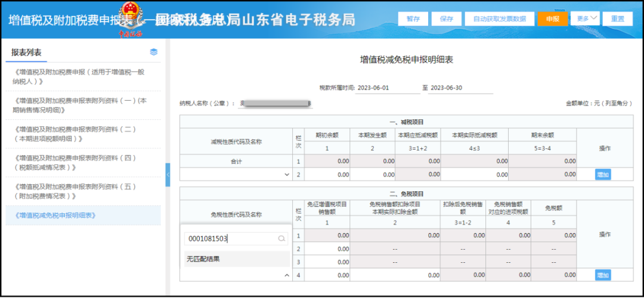Open the 更多 dropdown menu
The height and width of the screenshot is (298, 644).
(x=586, y=18)
